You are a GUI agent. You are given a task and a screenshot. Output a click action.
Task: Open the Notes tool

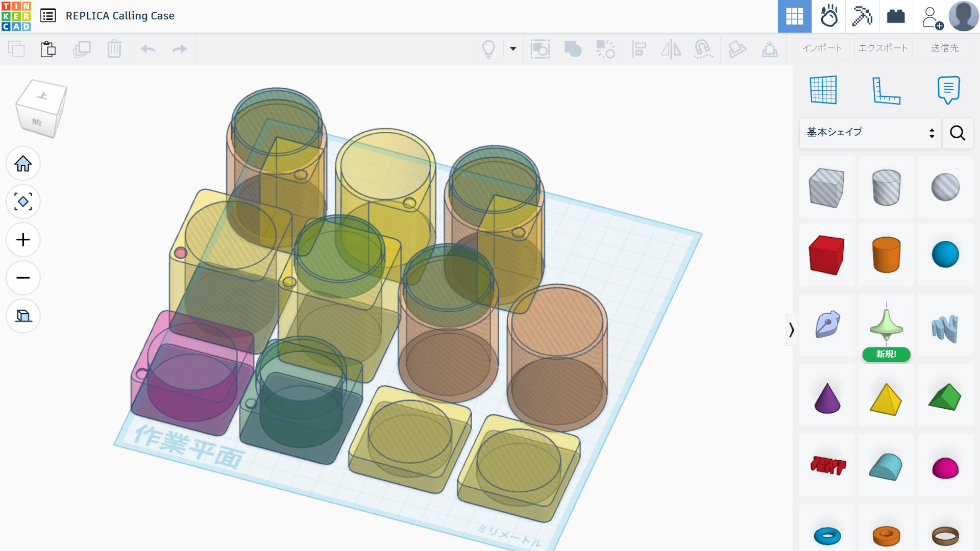(x=948, y=90)
